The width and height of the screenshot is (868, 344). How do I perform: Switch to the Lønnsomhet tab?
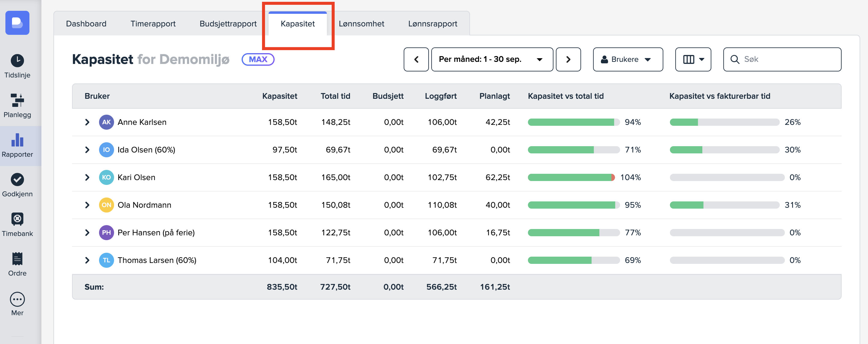[x=361, y=24]
